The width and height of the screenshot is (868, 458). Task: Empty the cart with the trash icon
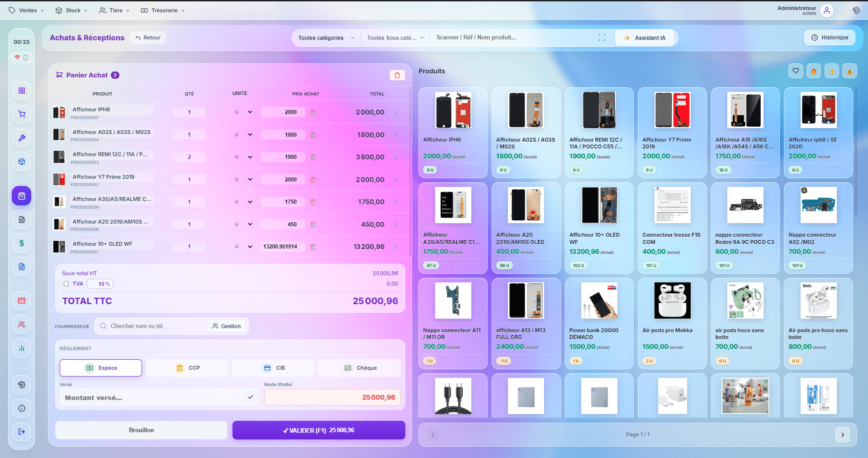point(397,75)
